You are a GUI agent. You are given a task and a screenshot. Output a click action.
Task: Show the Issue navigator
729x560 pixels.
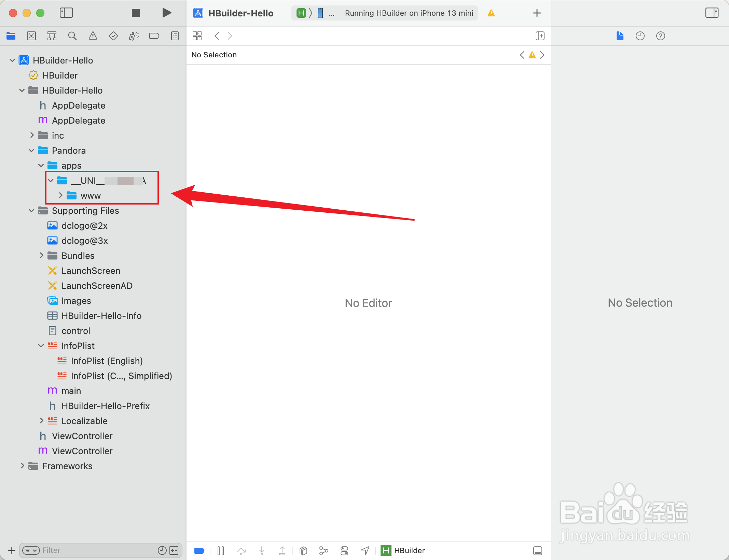(x=93, y=36)
